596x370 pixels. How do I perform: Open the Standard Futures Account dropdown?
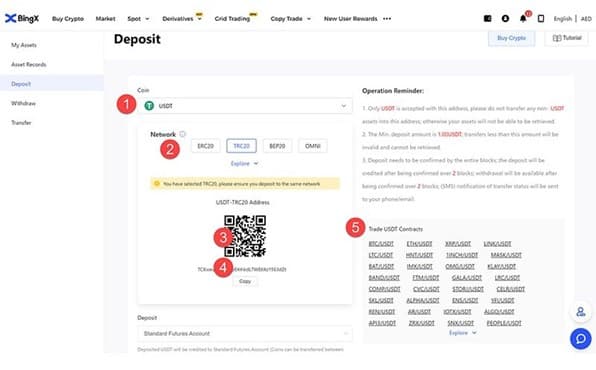tap(244, 333)
